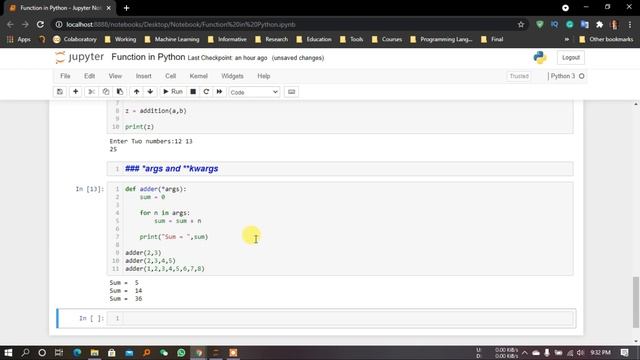Run the current cell

point(173,92)
